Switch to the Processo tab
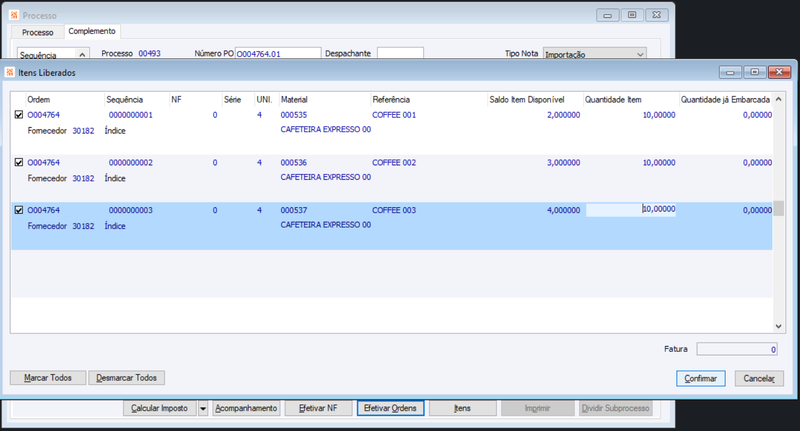Viewport: 800px width, 431px height. (x=37, y=32)
